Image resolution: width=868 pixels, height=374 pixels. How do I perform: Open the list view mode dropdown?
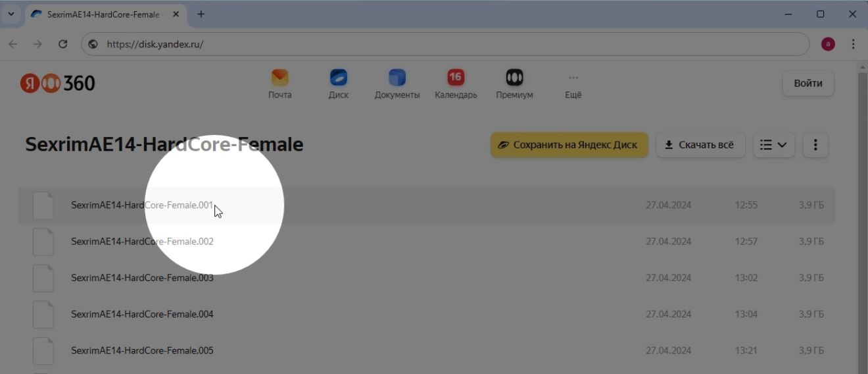tap(773, 145)
